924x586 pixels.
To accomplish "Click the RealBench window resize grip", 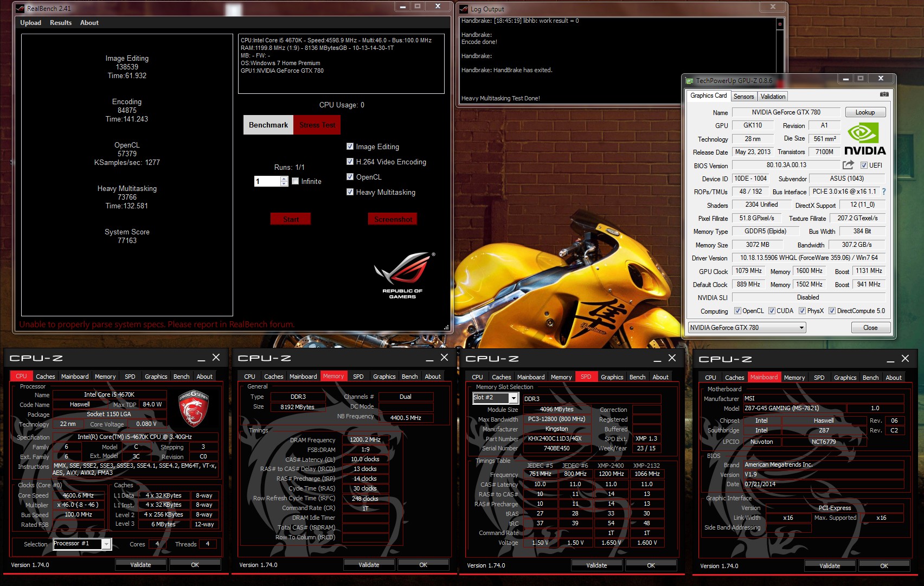I will (x=446, y=327).
